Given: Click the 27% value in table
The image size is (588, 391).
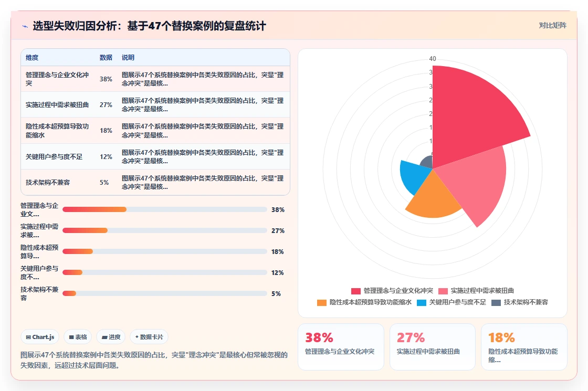Looking at the screenshot, I should 106,105.
